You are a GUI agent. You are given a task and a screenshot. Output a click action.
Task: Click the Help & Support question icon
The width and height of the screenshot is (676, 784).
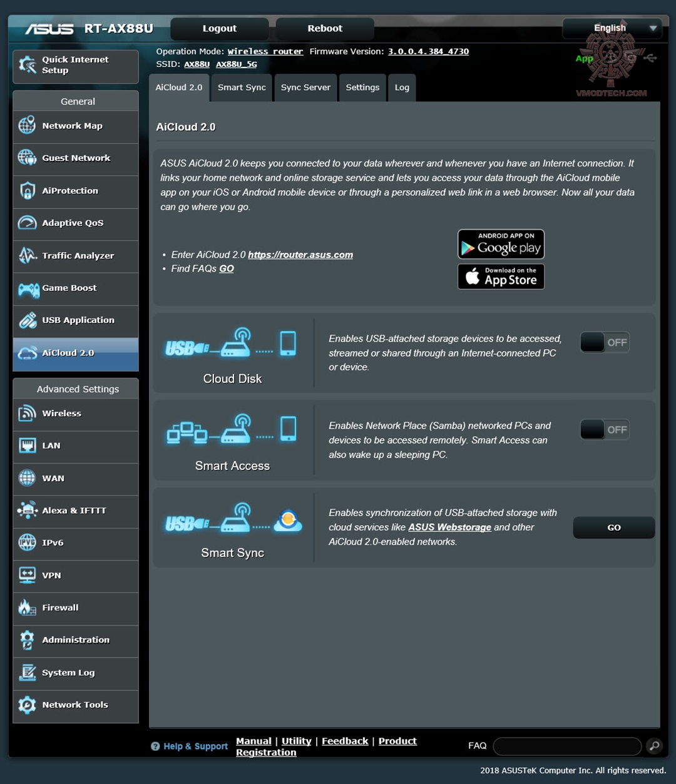click(155, 746)
